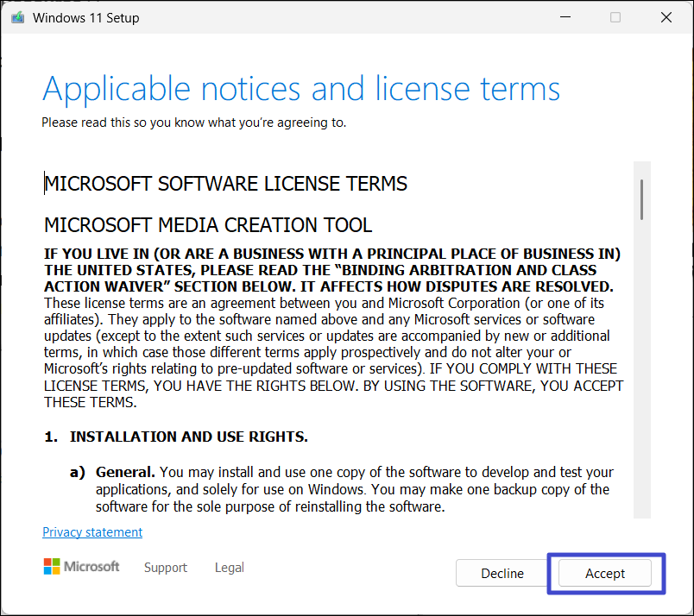This screenshot has height=616, width=694.
Task: Open the Support link in footer
Action: click(x=166, y=568)
